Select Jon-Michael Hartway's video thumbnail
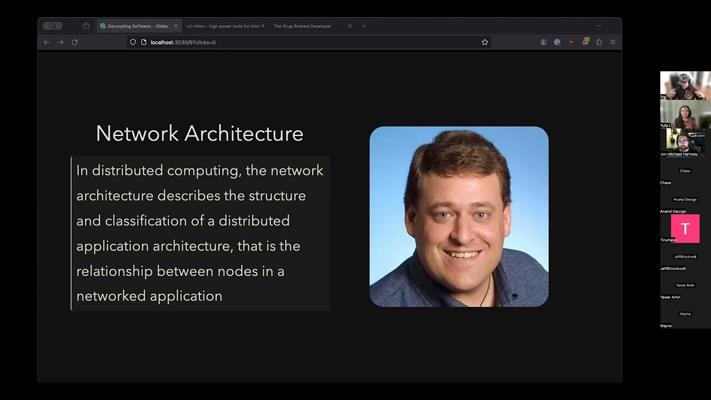 (x=685, y=141)
